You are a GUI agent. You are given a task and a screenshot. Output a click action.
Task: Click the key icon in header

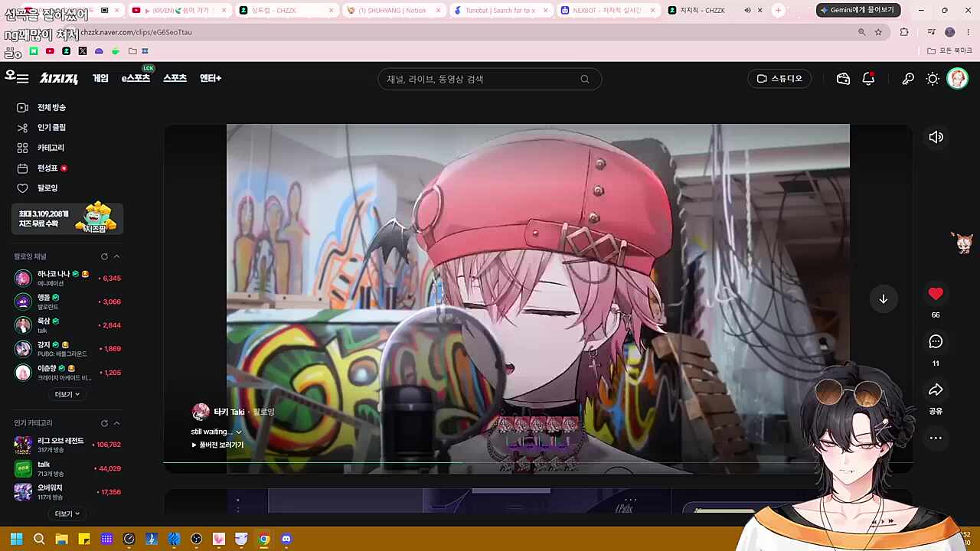[908, 79]
